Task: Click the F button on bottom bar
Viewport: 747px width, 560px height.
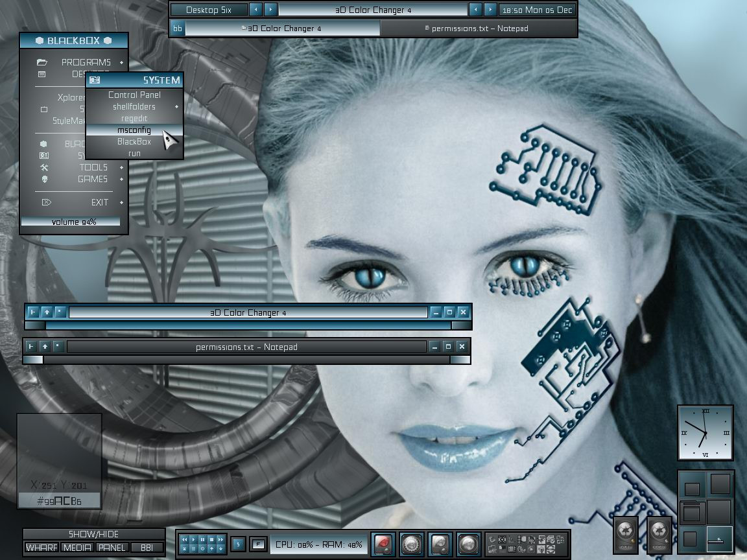Action: [x=258, y=544]
